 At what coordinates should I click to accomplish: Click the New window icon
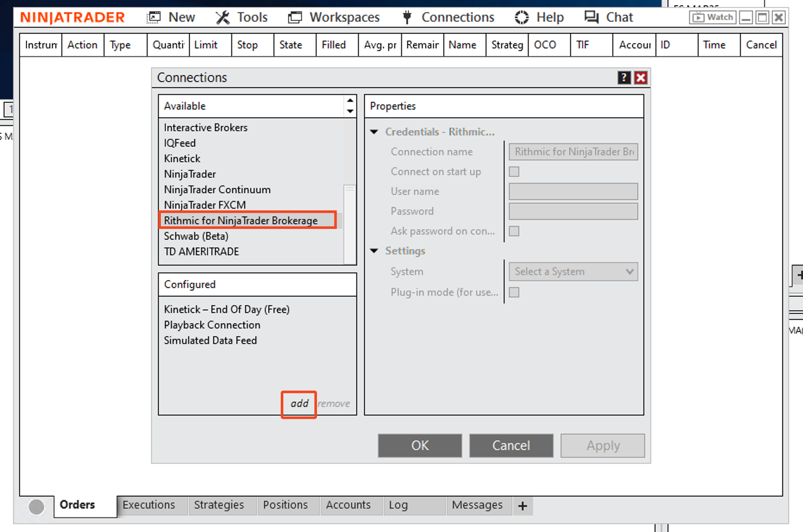(154, 18)
